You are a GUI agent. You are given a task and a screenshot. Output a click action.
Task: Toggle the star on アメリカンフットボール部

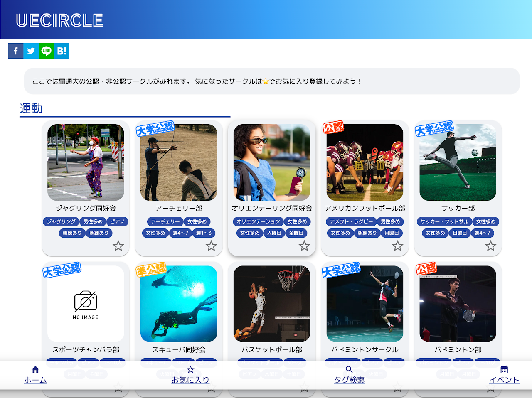398,246
